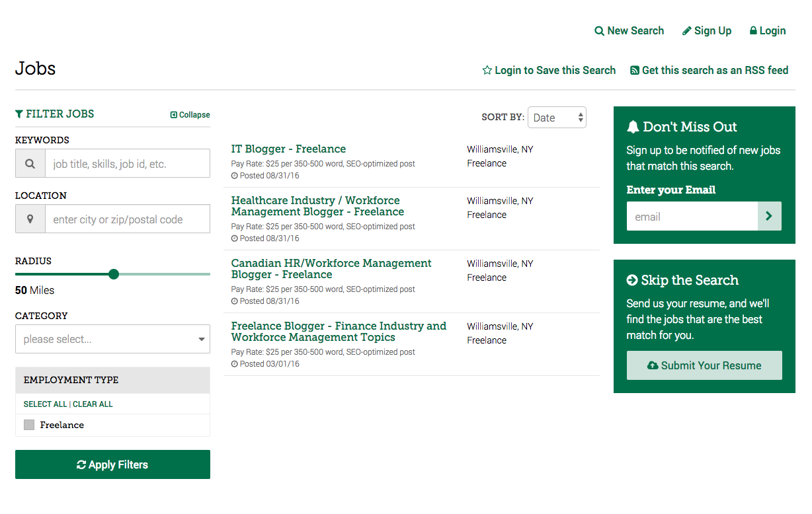Image resolution: width=812 pixels, height=514 pixels.
Task: Click the cloud upload icon on Submit Resume
Action: pos(653,365)
